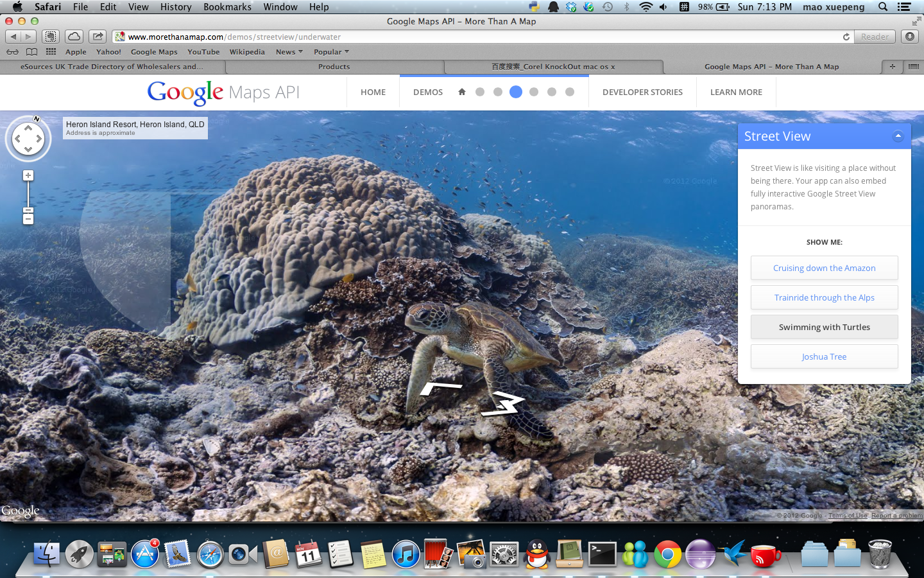Open the Window menu
Screen dimensions: 924x578
coord(280,7)
